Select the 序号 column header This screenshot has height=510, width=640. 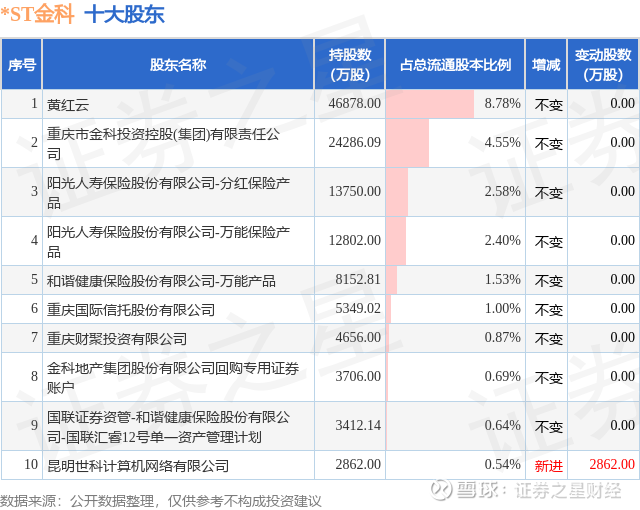coord(22,64)
